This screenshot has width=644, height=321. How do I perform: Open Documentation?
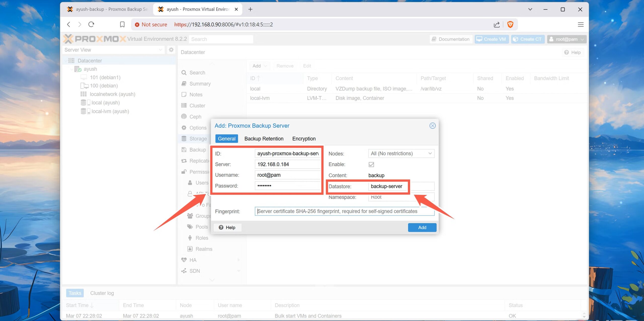(451, 39)
